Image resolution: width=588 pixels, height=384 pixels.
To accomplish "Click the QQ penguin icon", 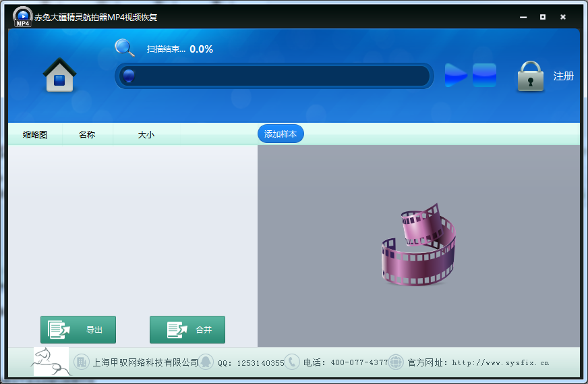I will point(206,362).
